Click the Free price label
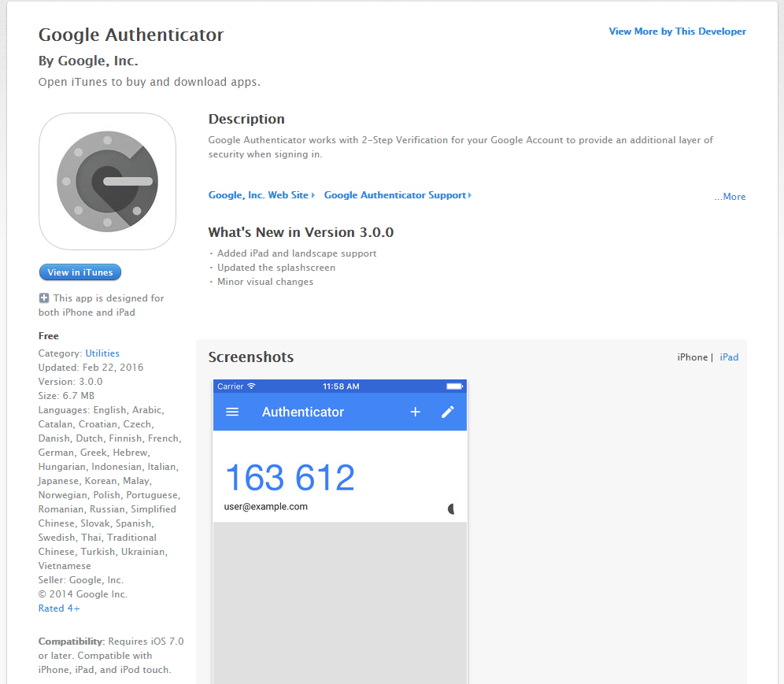Image resolution: width=784 pixels, height=684 pixels. click(x=49, y=336)
